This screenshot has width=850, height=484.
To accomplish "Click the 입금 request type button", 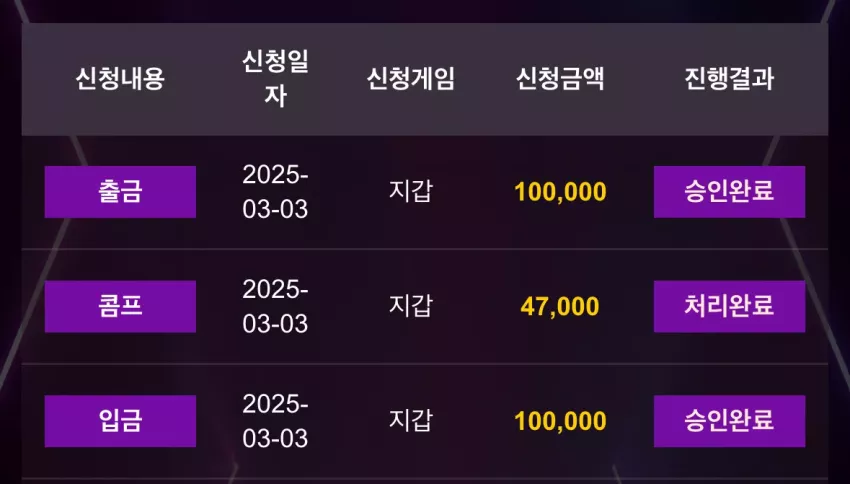I will 120,421.
